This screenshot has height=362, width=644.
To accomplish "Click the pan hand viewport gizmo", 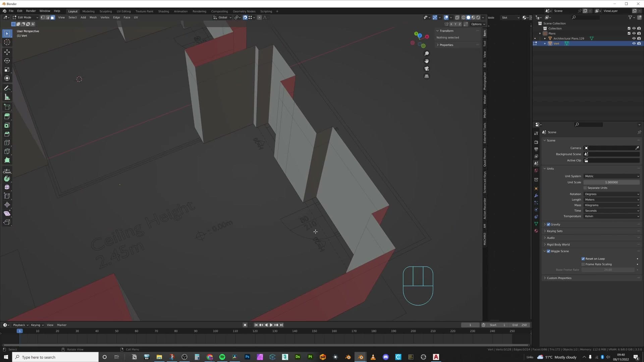I will (x=427, y=61).
